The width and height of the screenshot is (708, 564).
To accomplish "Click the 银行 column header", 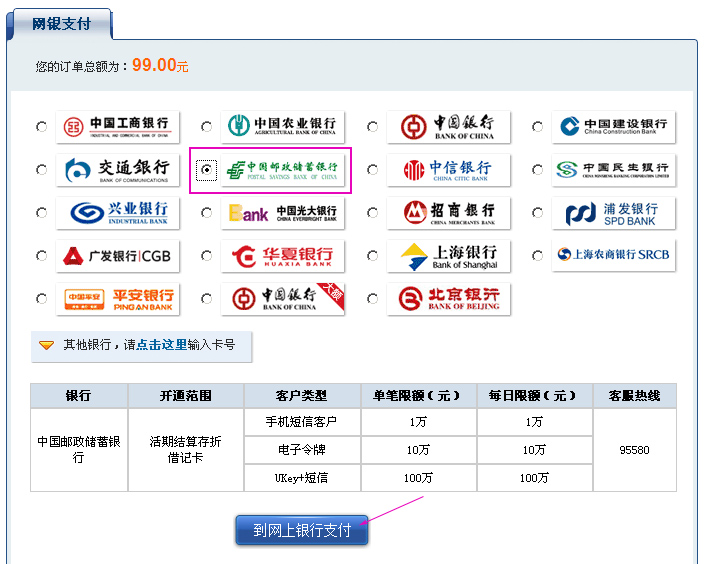I will coord(79,396).
